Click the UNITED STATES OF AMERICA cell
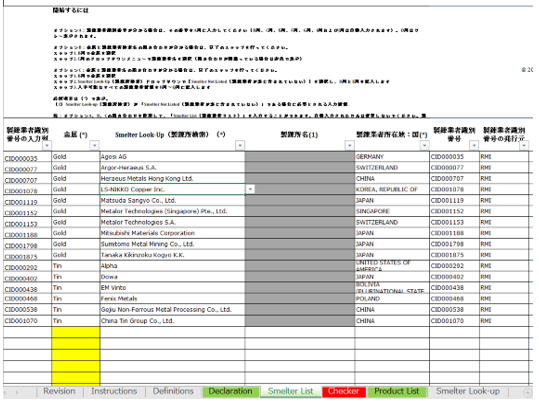 click(392, 266)
